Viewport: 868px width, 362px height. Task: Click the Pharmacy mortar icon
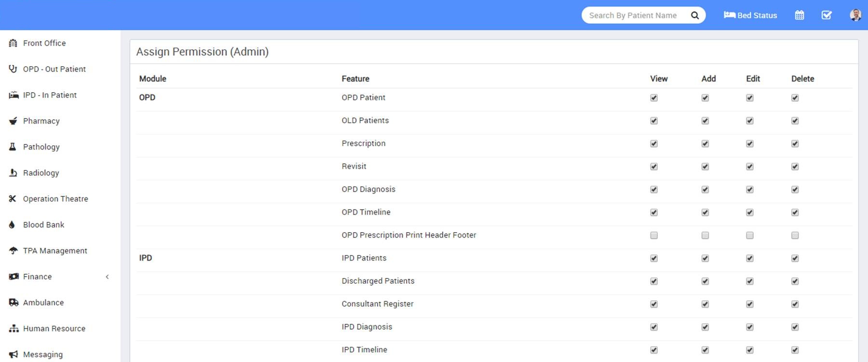(x=13, y=121)
